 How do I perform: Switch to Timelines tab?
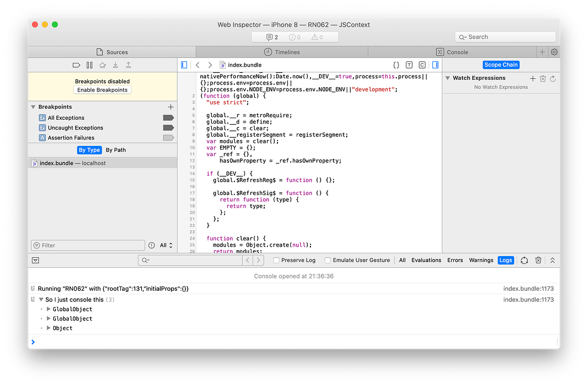282,52
